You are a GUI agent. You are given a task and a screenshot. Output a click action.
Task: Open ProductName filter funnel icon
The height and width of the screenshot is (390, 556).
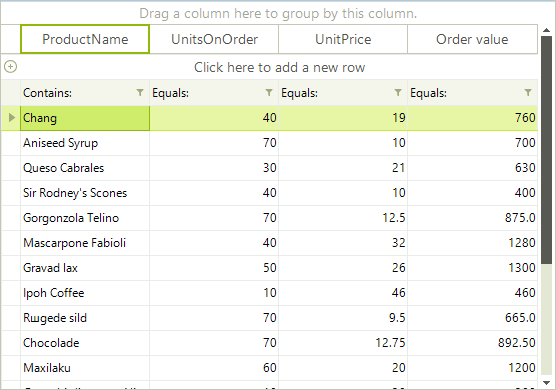click(x=140, y=93)
